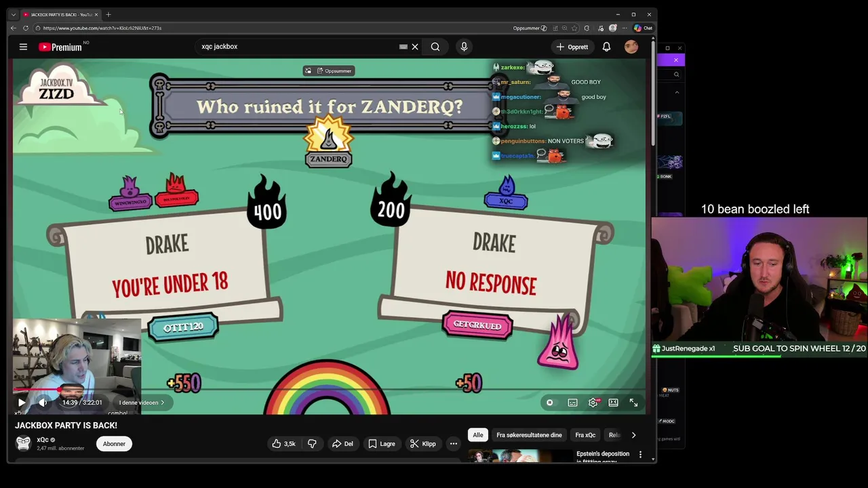
Task: Open PZFL card in side window
Action: (670, 118)
